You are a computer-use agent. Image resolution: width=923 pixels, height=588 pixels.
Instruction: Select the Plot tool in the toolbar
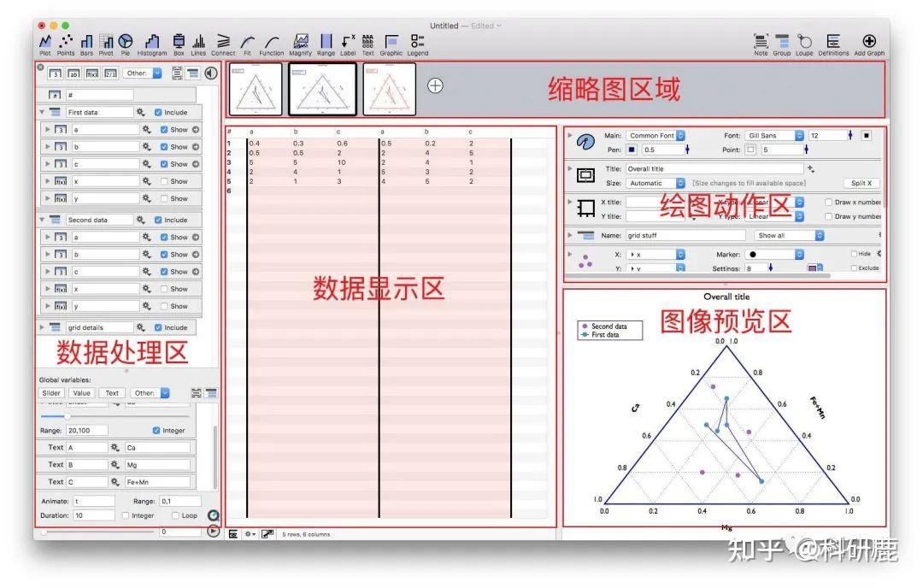coord(44,43)
